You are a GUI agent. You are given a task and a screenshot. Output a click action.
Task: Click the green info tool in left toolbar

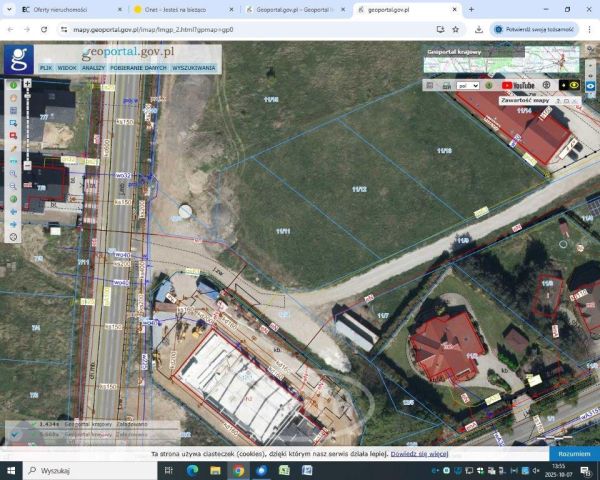13,85
